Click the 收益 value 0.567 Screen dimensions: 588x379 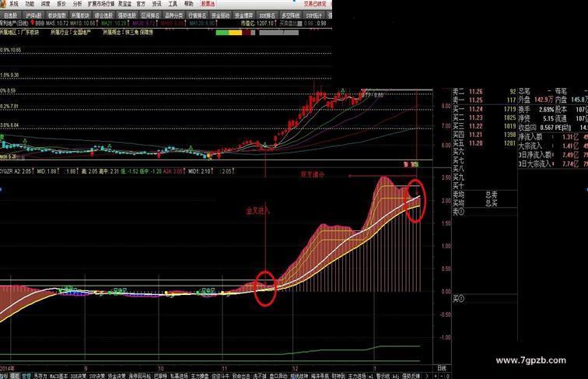point(547,128)
